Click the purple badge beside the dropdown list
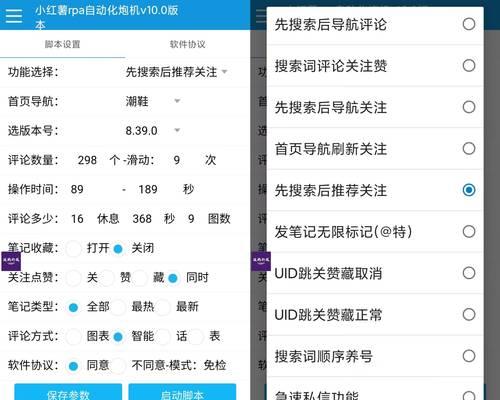500x400 pixels. click(x=261, y=261)
